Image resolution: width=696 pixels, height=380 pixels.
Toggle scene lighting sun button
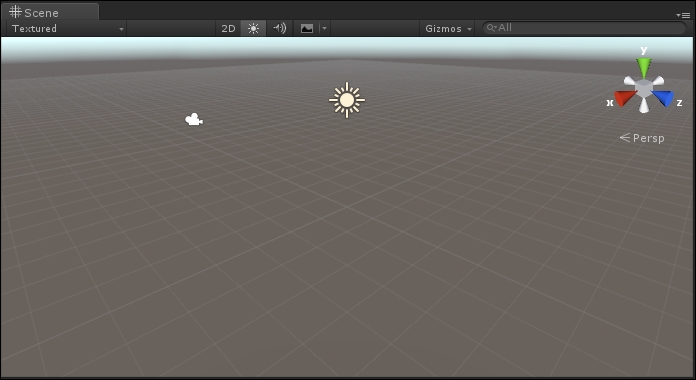point(253,28)
